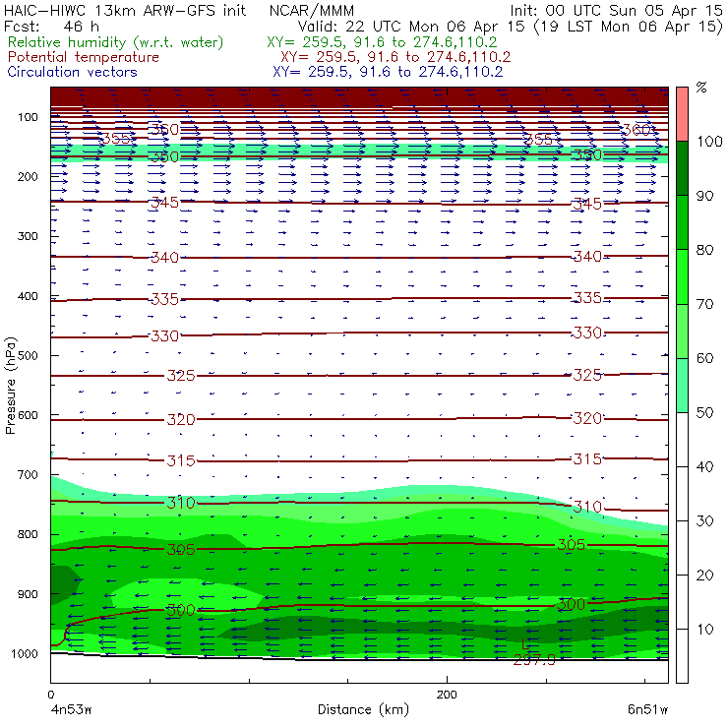Click the pink above-100% colorbar segment
Image resolution: width=728 pixels, height=728 pixels.
[682, 114]
